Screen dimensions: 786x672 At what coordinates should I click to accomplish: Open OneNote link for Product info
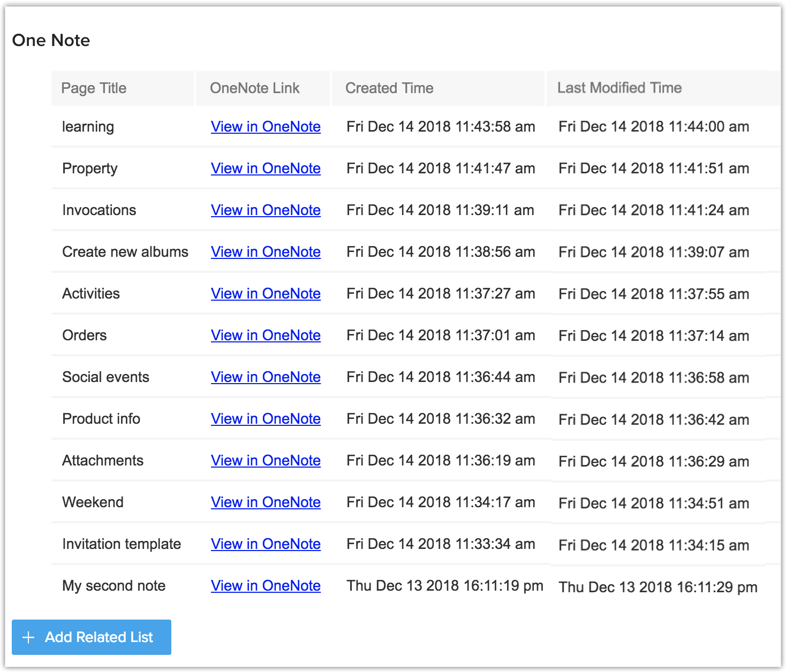click(x=266, y=419)
